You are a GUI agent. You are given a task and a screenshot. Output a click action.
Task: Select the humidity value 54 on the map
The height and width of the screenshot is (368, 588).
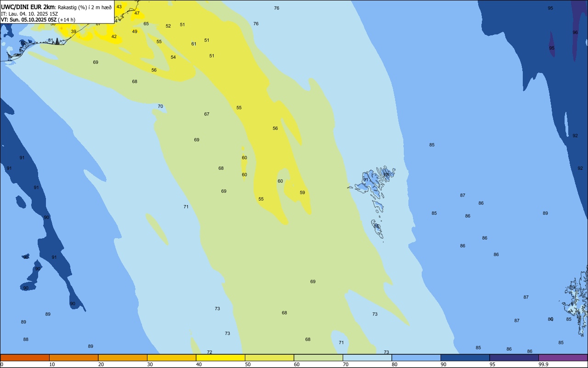pos(173,57)
